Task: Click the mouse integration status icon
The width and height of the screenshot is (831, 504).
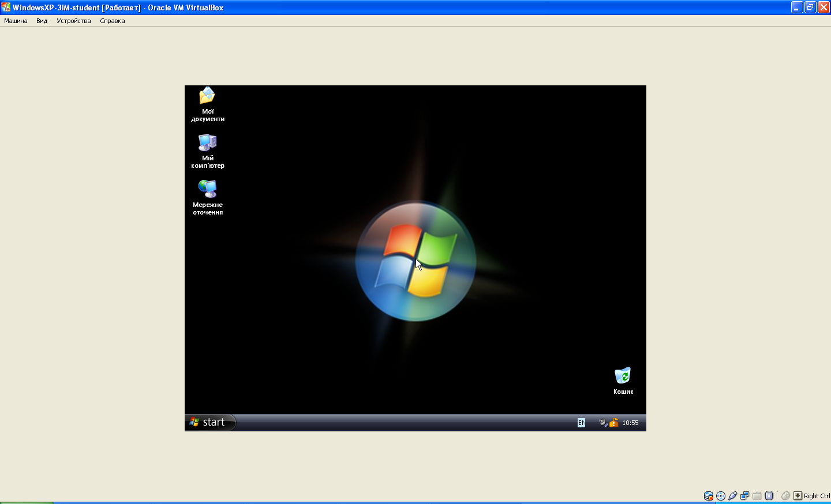Action: (785, 496)
